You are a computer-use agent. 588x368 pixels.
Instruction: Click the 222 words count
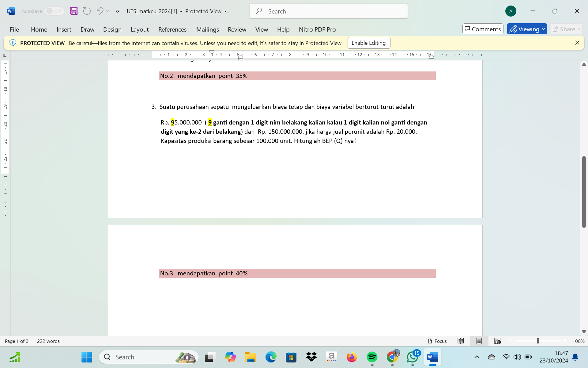[48, 341]
